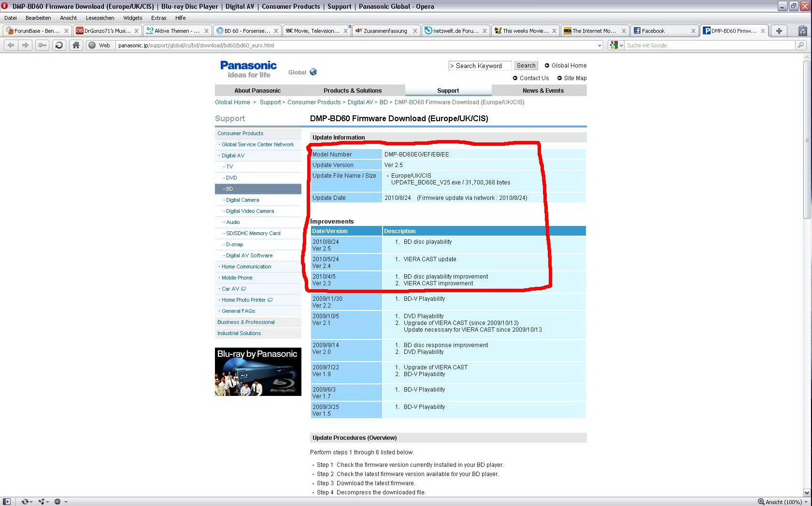Toggle the panel icon in status bar

pos(7,502)
